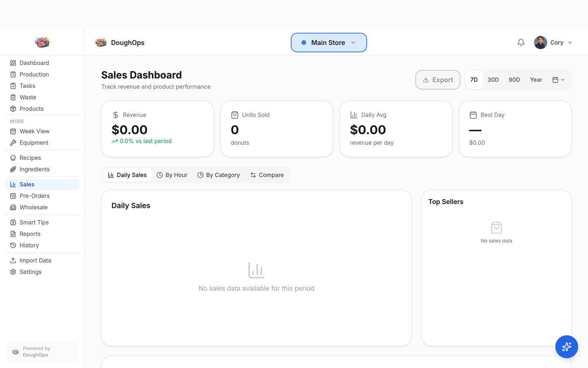
Task: Select the Waste trash icon in sidebar
Action: (13, 97)
